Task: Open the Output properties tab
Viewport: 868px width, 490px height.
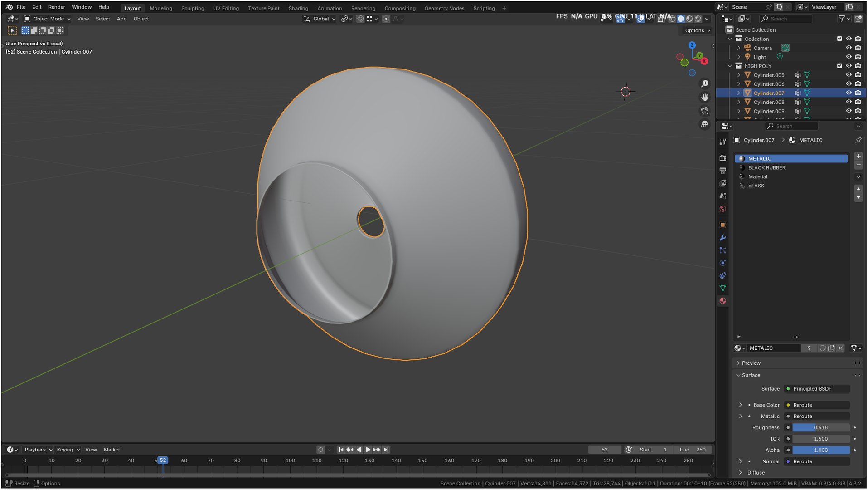Action: [723, 171]
